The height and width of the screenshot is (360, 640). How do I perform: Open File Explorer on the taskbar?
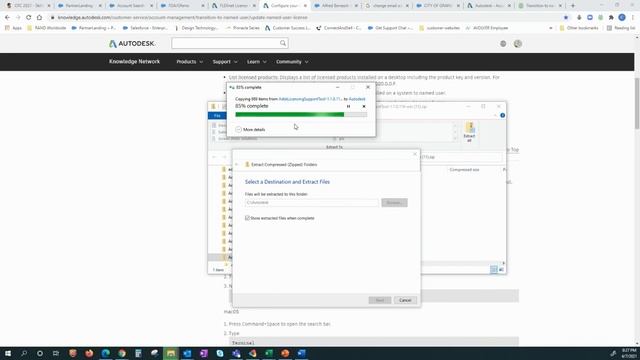(x=171, y=353)
